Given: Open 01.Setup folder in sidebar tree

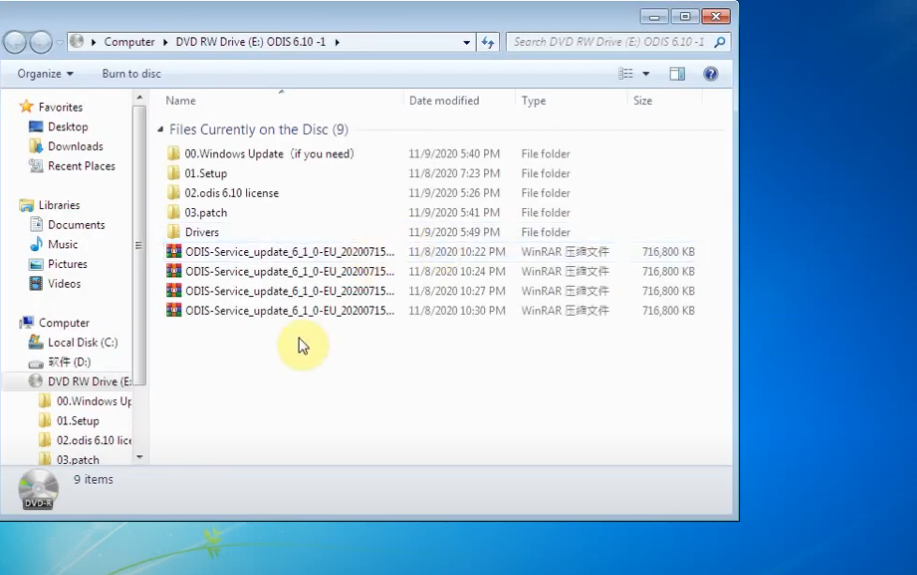Looking at the screenshot, I should coord(78,421).
